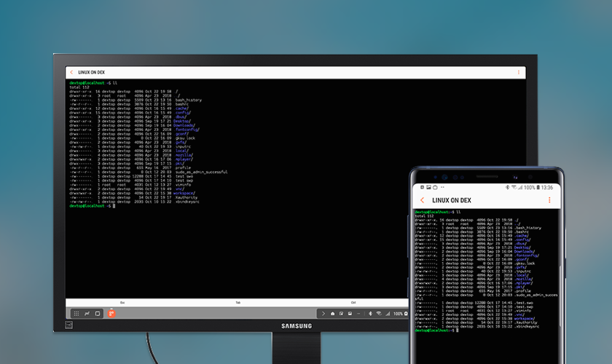Click sudo_as_admin_successful in the monitor terminal

201,172
